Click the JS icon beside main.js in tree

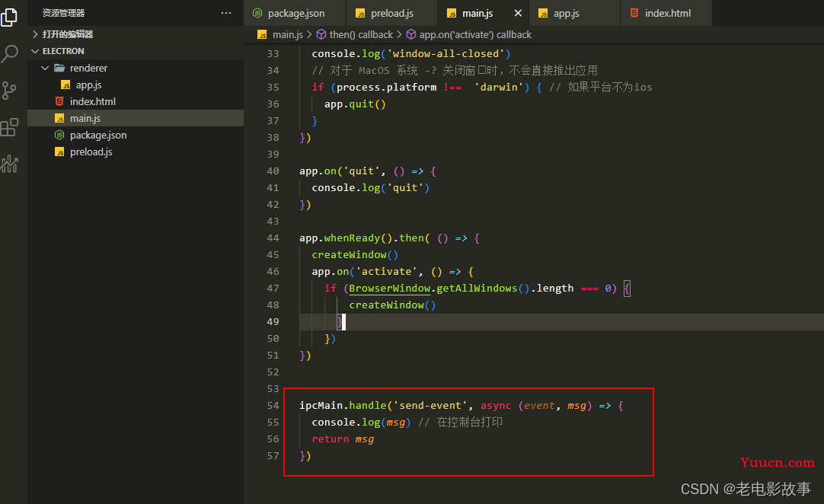pos(59,118)
